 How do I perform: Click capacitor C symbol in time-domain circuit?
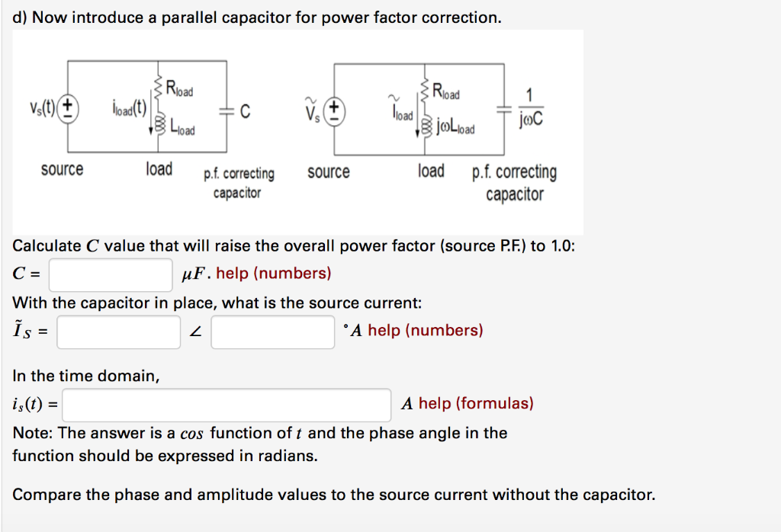227,111
